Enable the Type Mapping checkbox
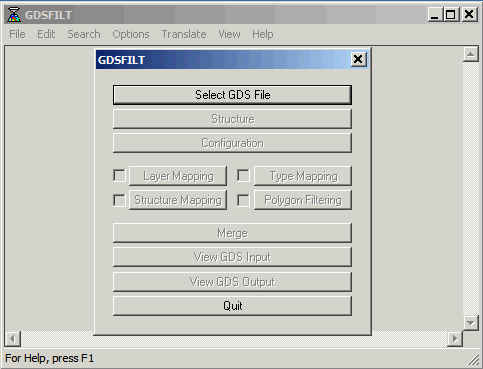Screen dimensions: 483x369 (x=243, y=176)
